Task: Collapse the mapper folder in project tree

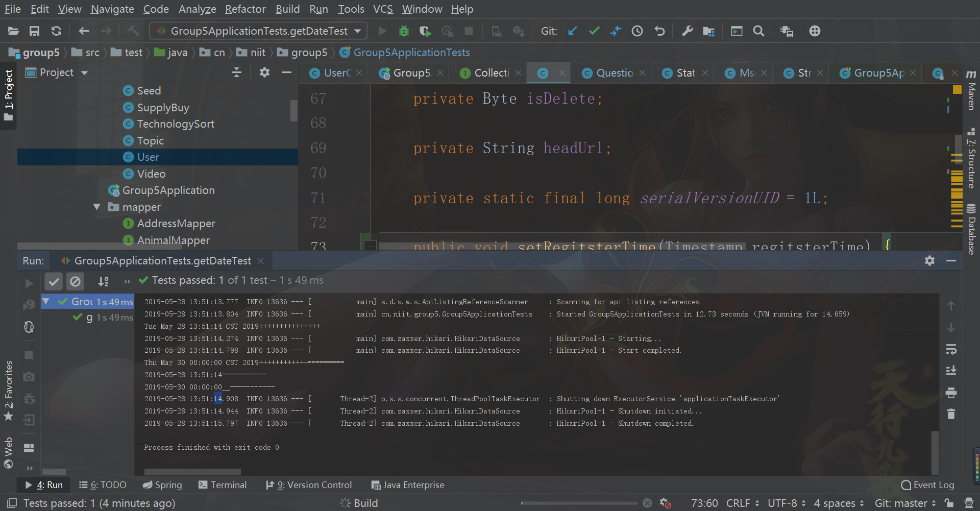Action: (x=96, y=207)
